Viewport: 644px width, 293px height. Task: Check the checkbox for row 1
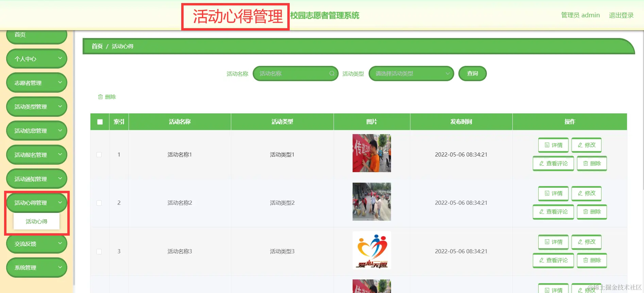coord(99,155)
